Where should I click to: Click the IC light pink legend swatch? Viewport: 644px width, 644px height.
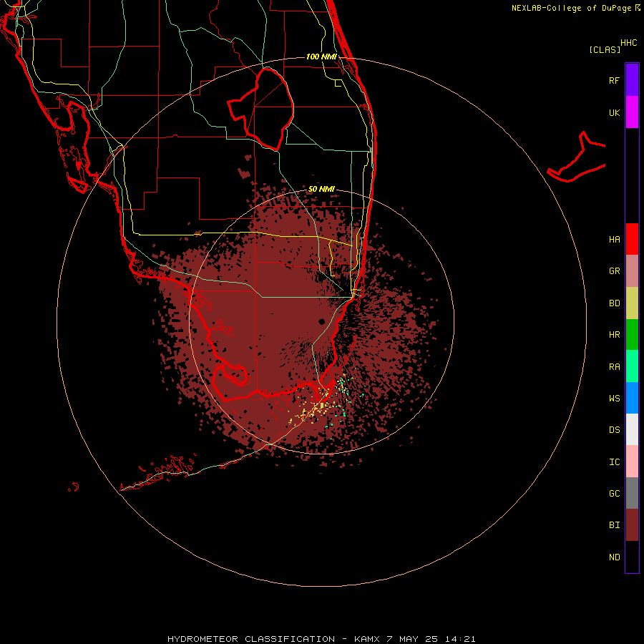632,462
